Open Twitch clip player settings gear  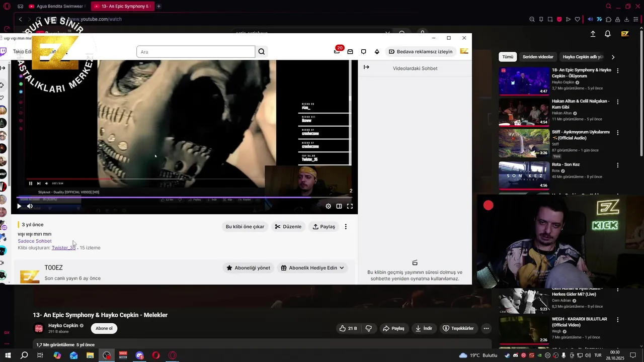coord(329,206)
